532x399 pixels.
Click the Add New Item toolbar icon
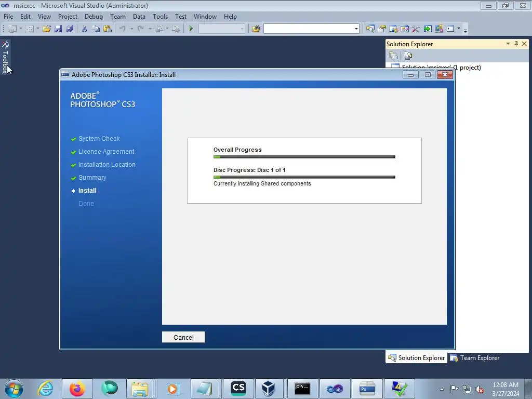30,29
